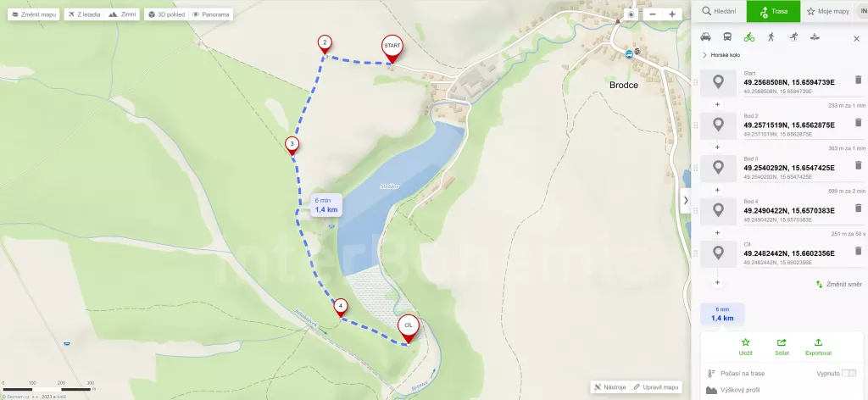Remove Bod 3 using its trash icon
The width and height of the screenshot is (868, 400).
point(858,165)
